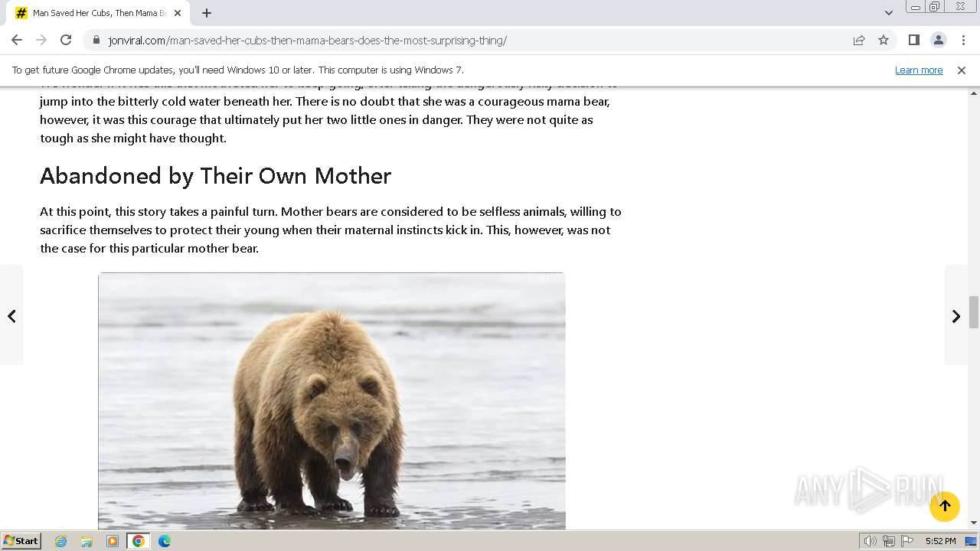The height and width of the screenshot is (551, 980).
Task: Dismiss the Chrome update notification bar
Action: point(962,70)
